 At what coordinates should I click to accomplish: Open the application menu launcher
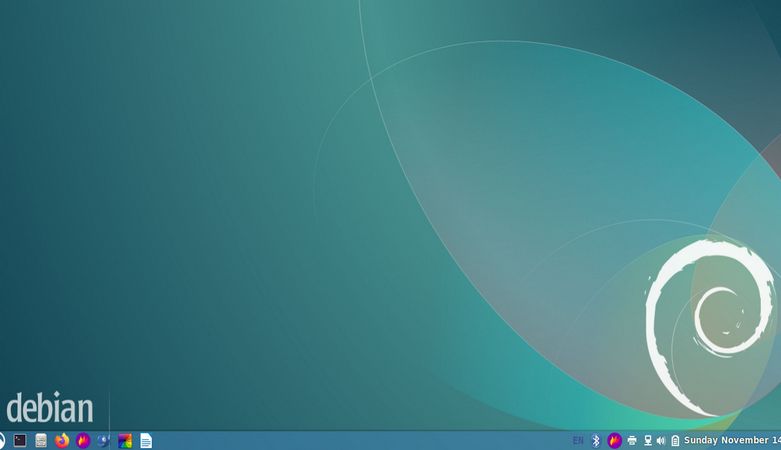click(2, 440)
